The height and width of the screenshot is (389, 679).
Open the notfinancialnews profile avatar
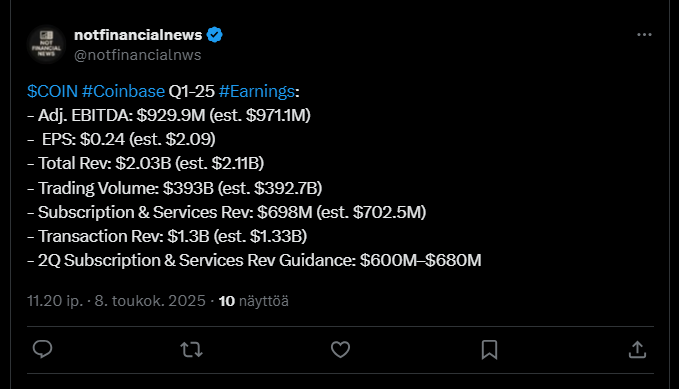click(x=46, y=44)
